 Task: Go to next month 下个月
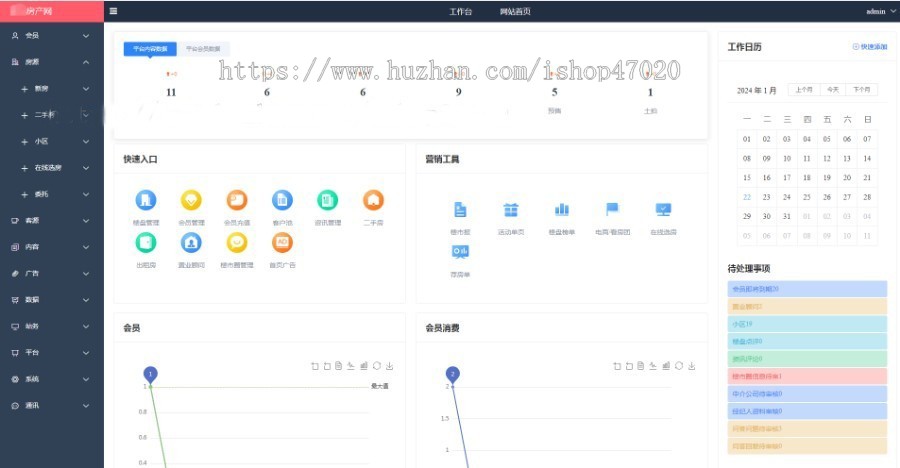[x=862, y=90]
